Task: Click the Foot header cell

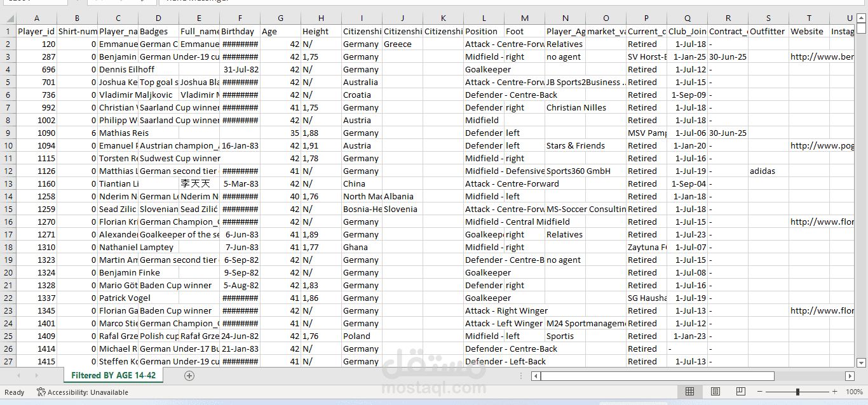Action: click(525, 31)
